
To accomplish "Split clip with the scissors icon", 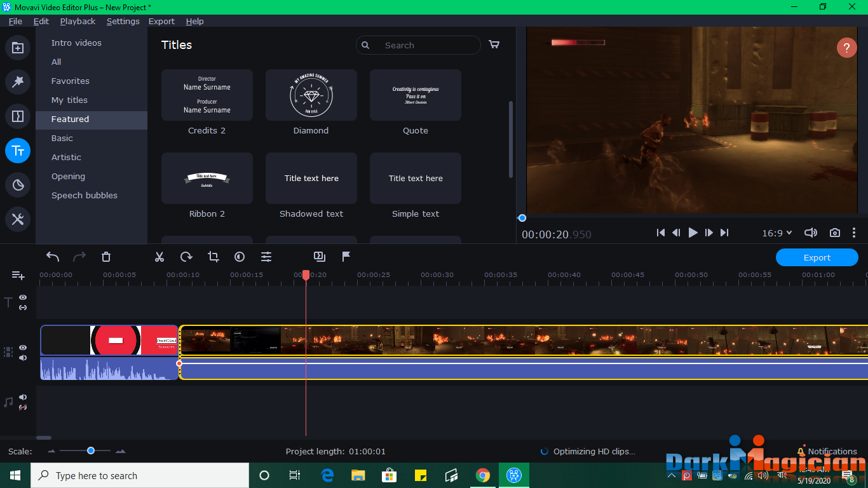I will [x=159, y=257].
